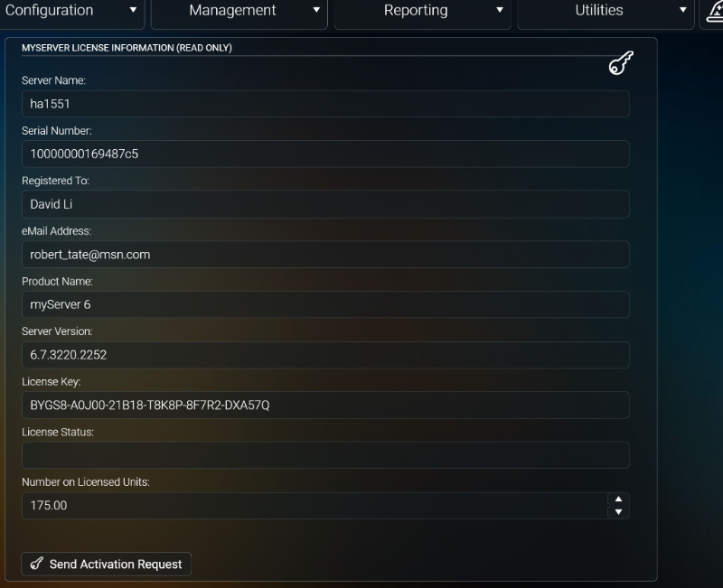The image size is (723, 588).
Task: Decrease Licensed Units with down arrow
Action: click(x=618, y=512)
